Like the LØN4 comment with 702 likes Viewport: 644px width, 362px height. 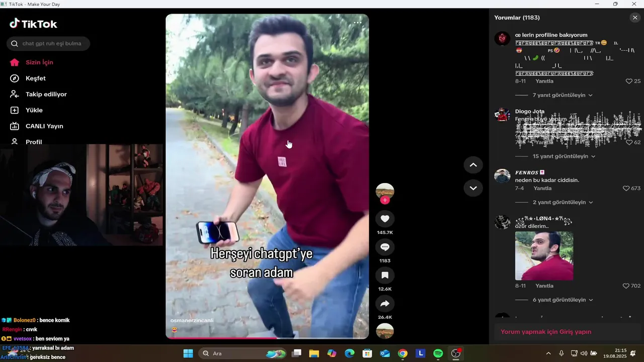[626, 286]
